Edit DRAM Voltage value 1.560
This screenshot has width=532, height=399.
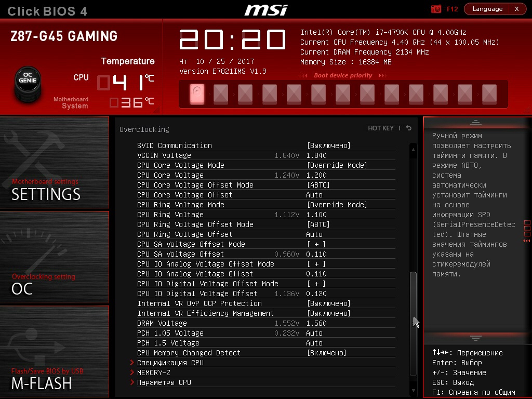(316, 323)
